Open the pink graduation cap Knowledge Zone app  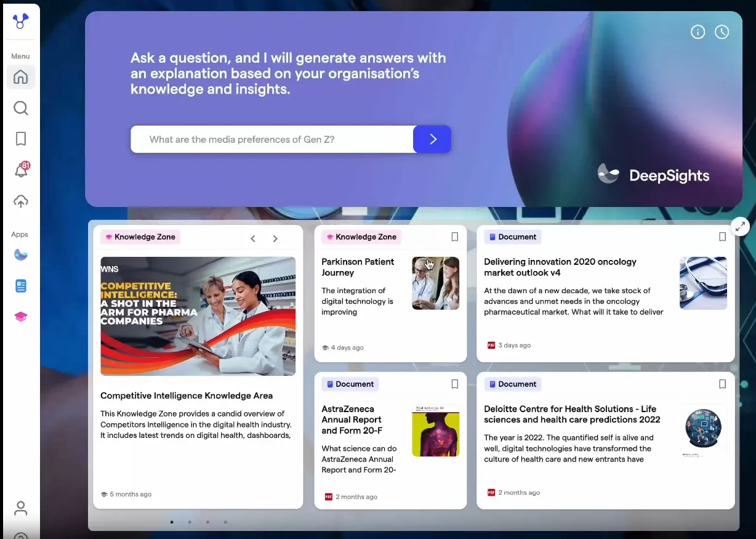[x=21, y=317]
